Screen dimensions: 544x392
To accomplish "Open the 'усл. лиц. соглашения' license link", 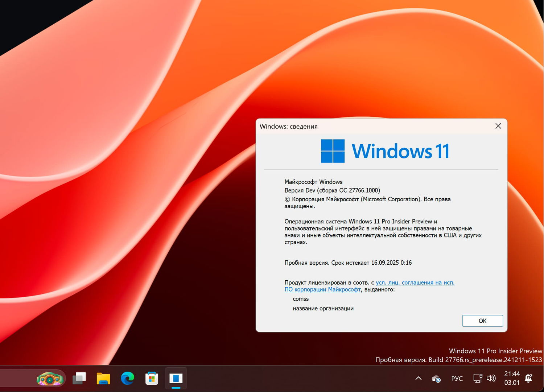I will (415, 282).
